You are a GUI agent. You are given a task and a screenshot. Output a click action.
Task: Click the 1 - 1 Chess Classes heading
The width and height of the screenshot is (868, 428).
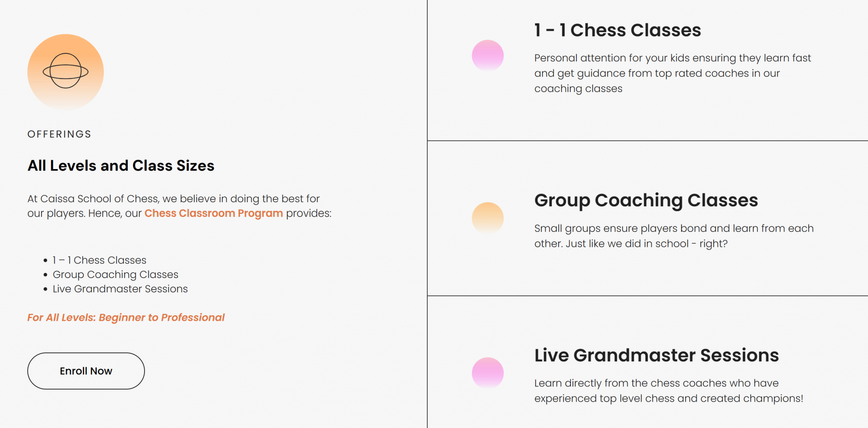[618, 30]
